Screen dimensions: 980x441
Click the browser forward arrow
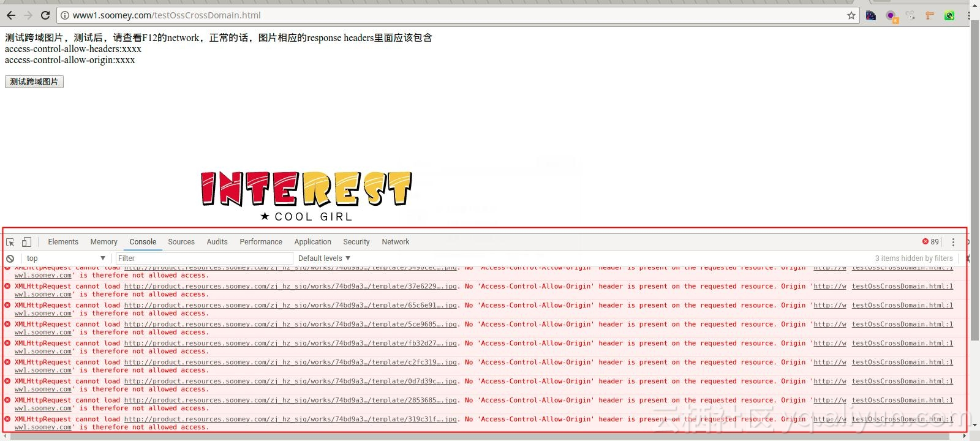coord(28,15)
